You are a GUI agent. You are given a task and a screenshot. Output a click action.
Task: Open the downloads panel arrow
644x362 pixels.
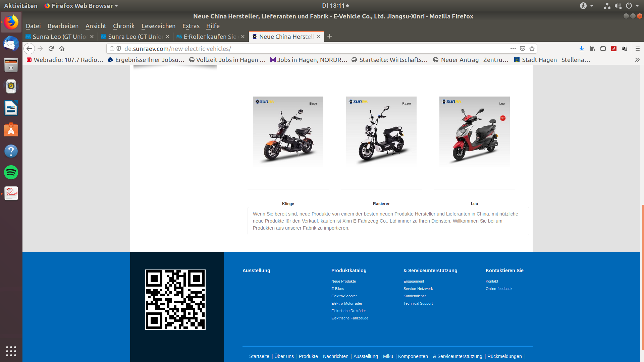[x=582, y=49]
